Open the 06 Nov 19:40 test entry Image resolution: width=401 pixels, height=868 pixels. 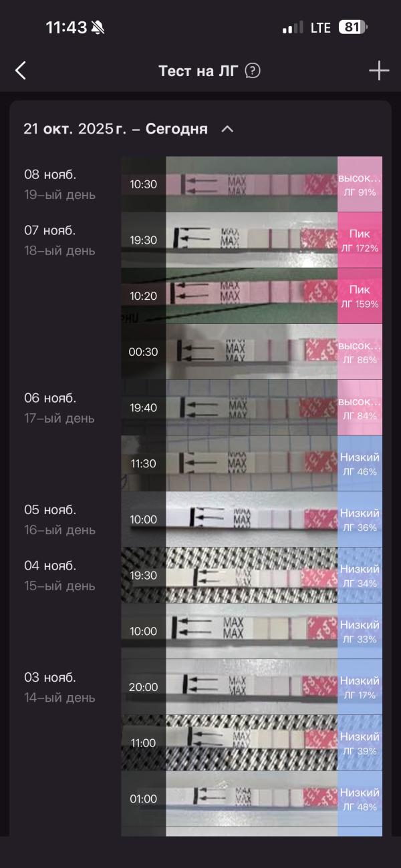tap(251, 408)
